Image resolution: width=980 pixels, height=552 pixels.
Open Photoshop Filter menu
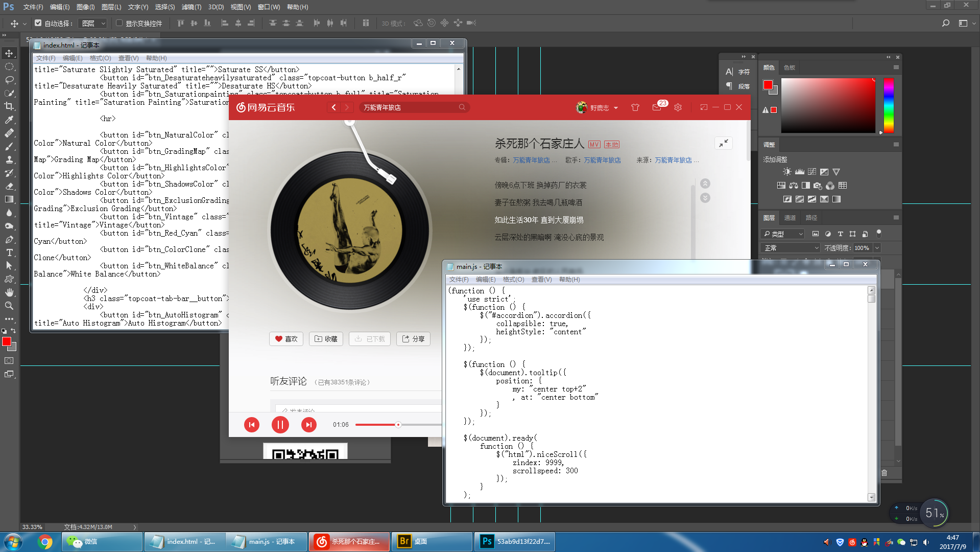click(192, 7)
